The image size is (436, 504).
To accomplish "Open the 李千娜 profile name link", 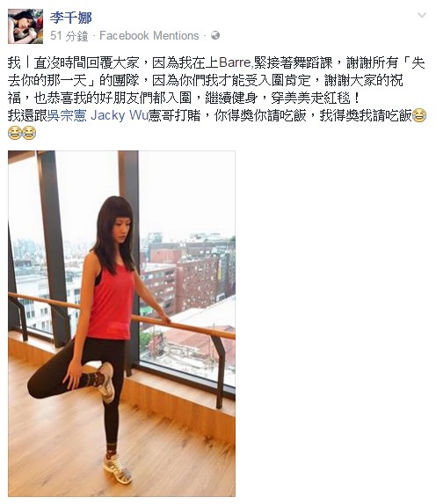I will click(70, 18).
